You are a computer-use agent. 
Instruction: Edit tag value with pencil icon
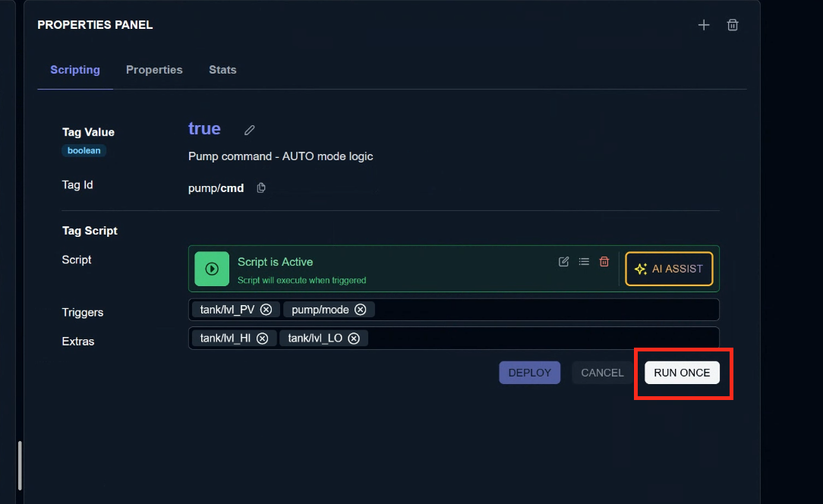[249, 130]
